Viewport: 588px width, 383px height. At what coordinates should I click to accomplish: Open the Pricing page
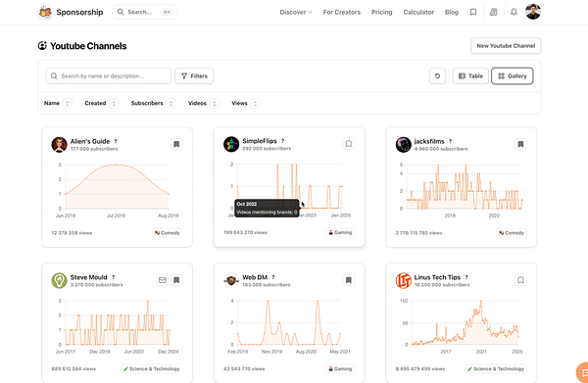coord(382,13)
